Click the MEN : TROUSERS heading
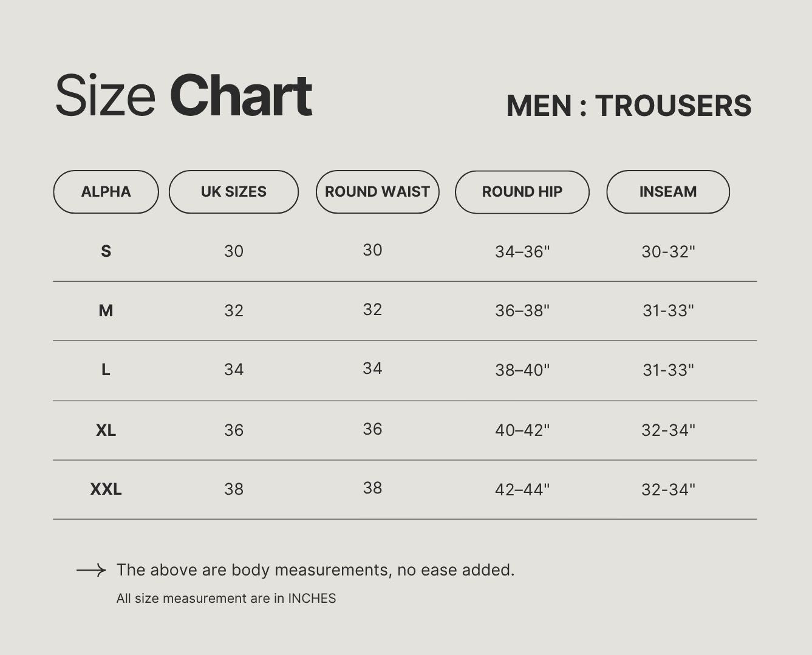 629,106
